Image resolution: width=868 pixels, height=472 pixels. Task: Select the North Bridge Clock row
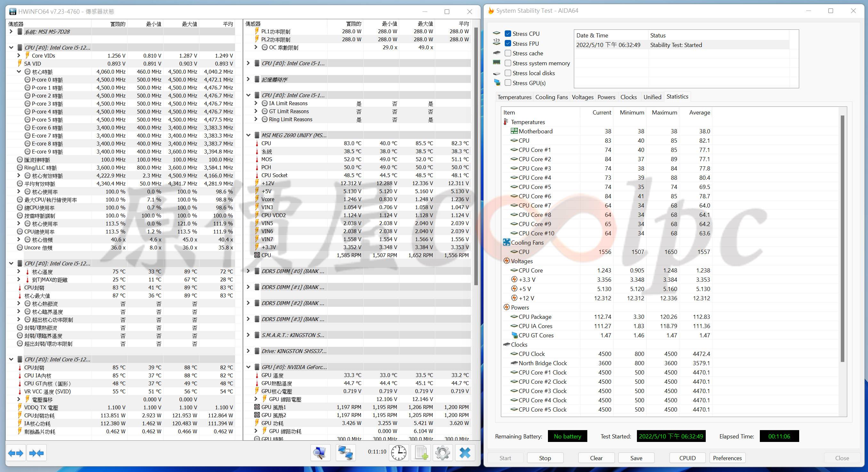tap(607, 363)
